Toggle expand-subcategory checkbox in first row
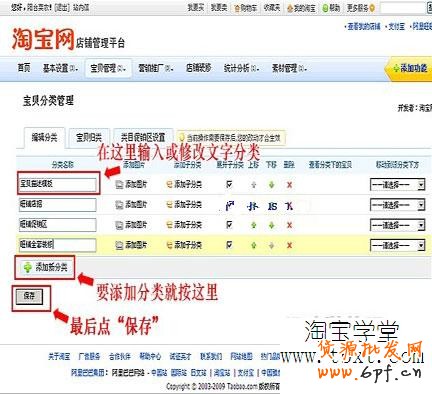432x394 pixels. [229, 184]
